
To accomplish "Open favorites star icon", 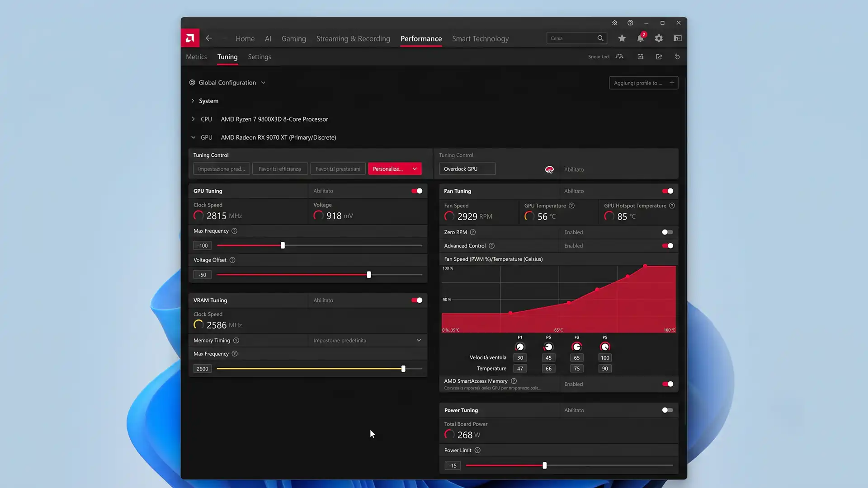I will click(622, 38).
